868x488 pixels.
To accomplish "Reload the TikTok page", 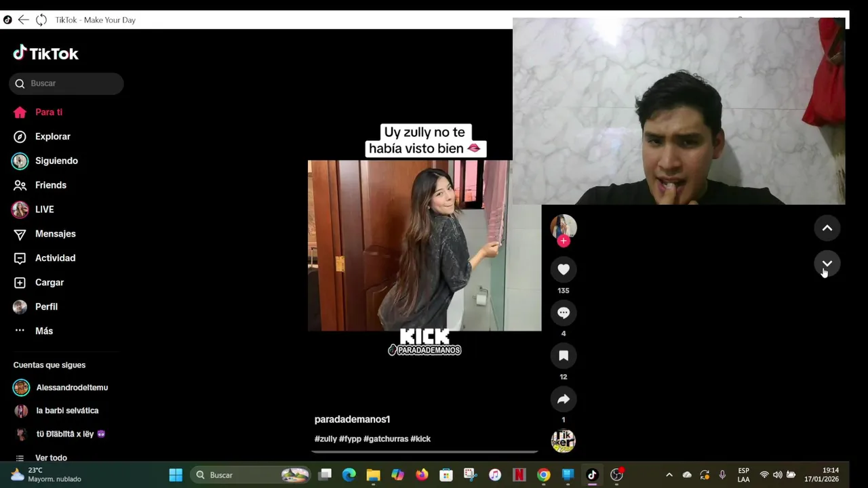I will pyautogui.click(x=41, y=20).
